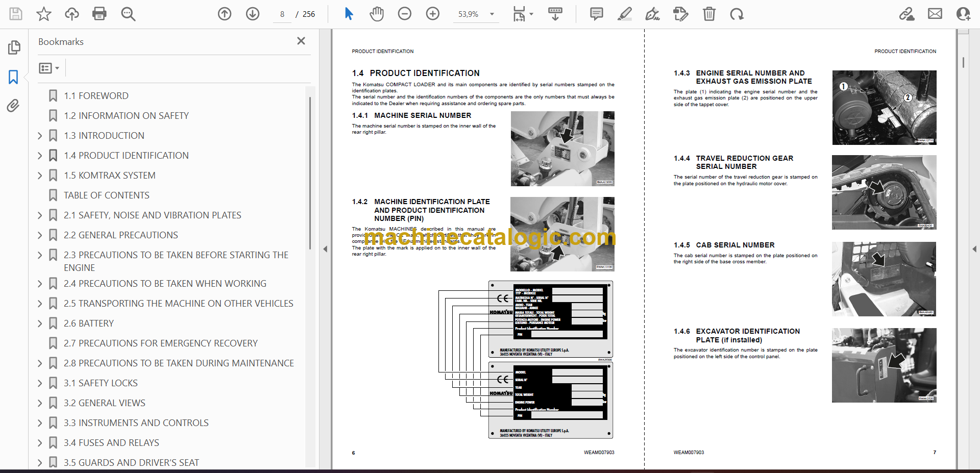Image resolution: width=980 pixels, height=473 pixels.
Task: Click the excavator identification plate photo
Action: (x=884, y=365)
